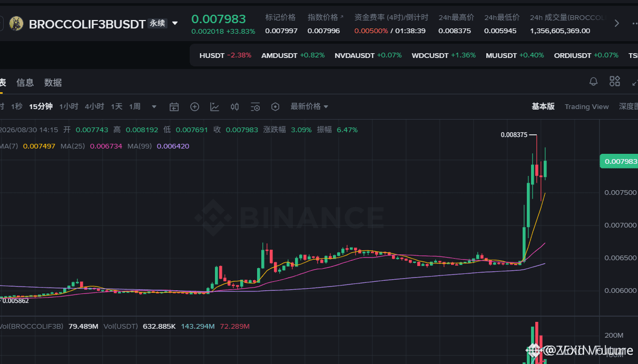
Task: Click the MA(25) indicator value 0.006734
Action: [x=106, y=146]
